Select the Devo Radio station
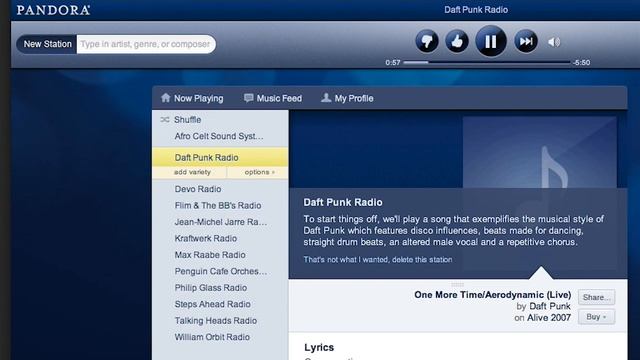The image size is (640, 360). [220, 189]
